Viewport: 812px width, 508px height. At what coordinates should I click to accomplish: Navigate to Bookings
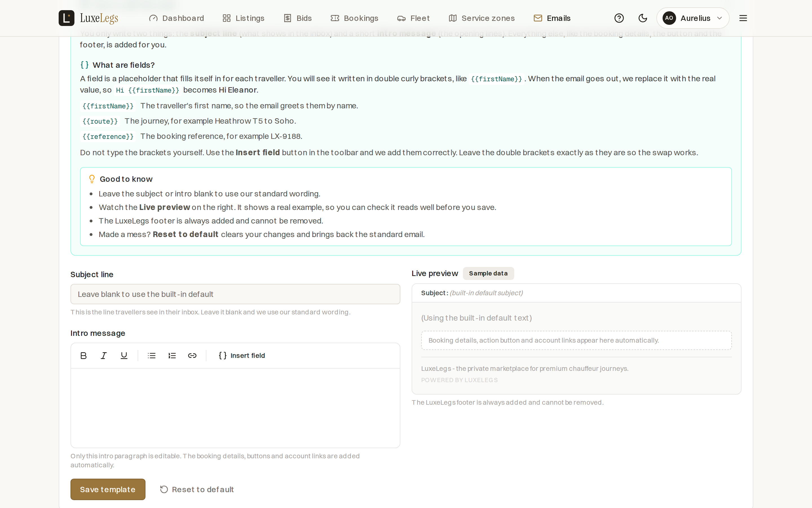coord(354,18)
